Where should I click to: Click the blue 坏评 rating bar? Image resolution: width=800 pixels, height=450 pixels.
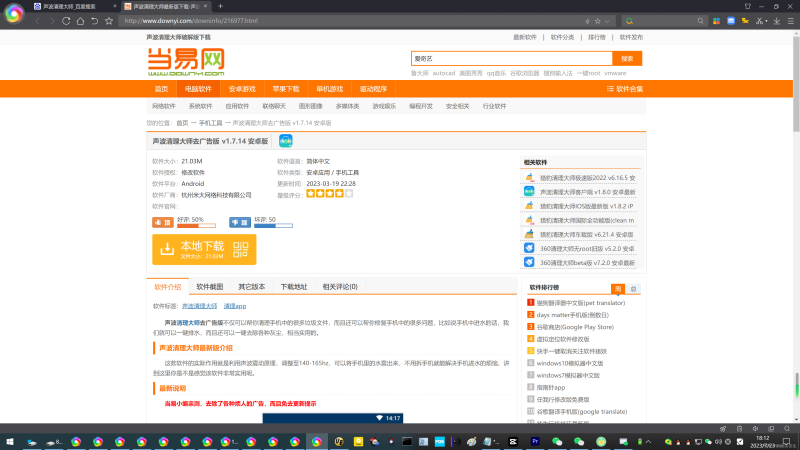click(x=273, y=226)
